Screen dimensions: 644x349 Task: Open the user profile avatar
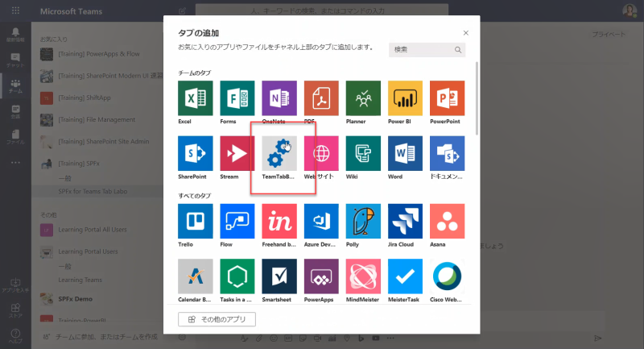point(630,10)
